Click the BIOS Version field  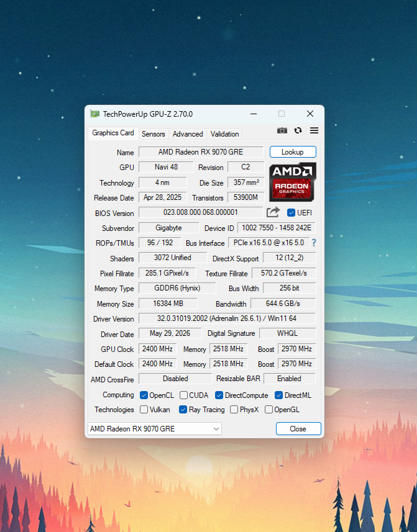tap(201, 212)
